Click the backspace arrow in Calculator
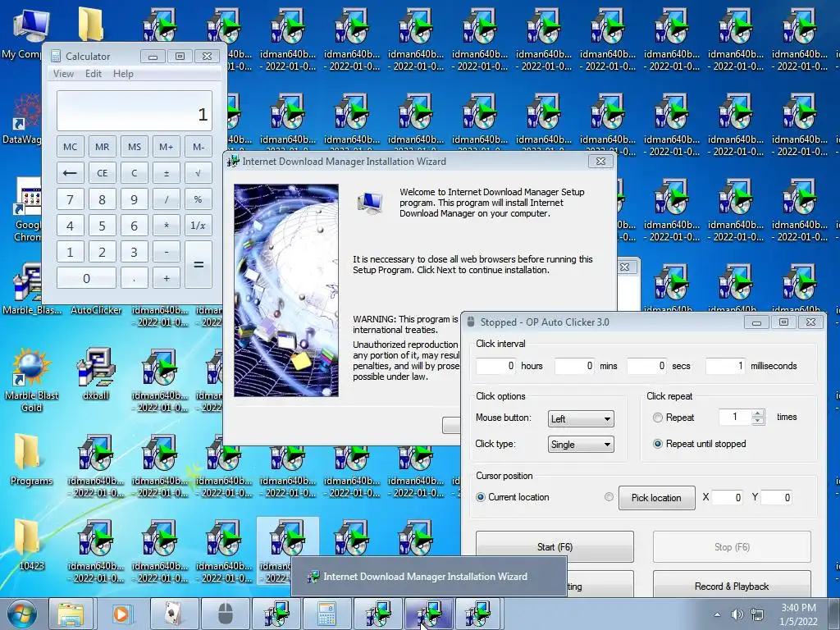This screenshot has width=840, height=630. [x=70, y=173]
